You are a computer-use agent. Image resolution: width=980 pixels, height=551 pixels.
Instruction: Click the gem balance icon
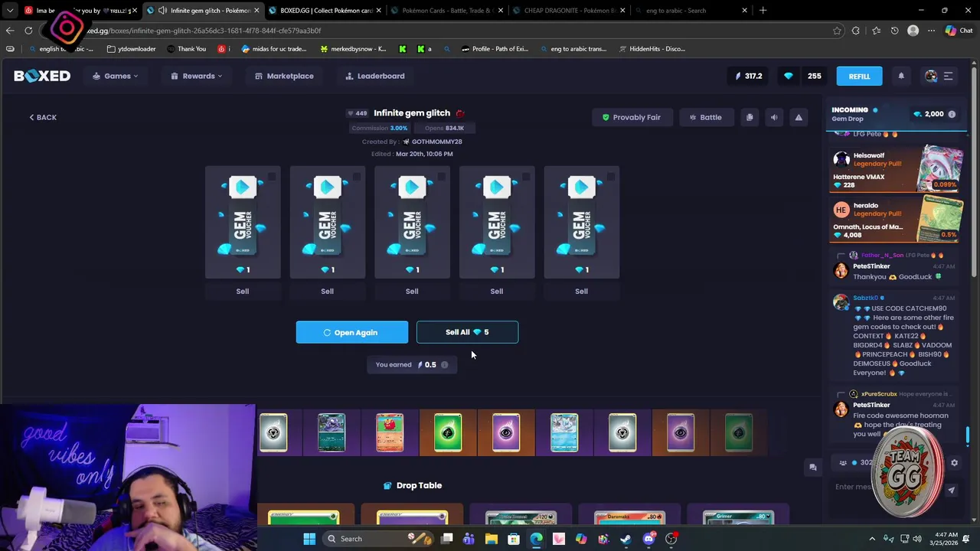pos(789,76)
